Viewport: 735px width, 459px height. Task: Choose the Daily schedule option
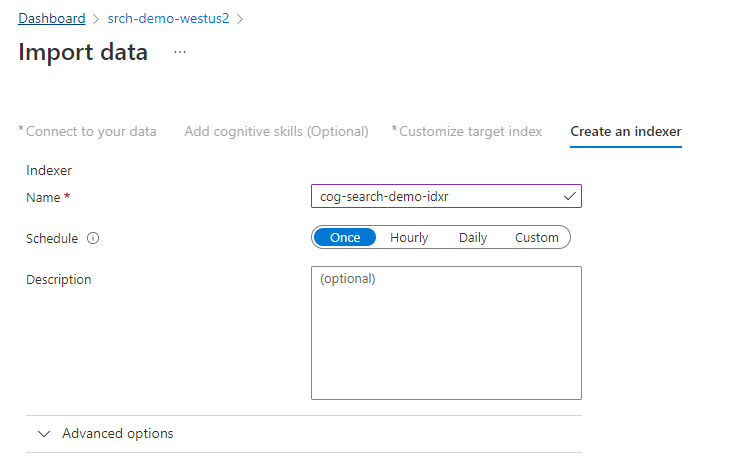(473, 238)
